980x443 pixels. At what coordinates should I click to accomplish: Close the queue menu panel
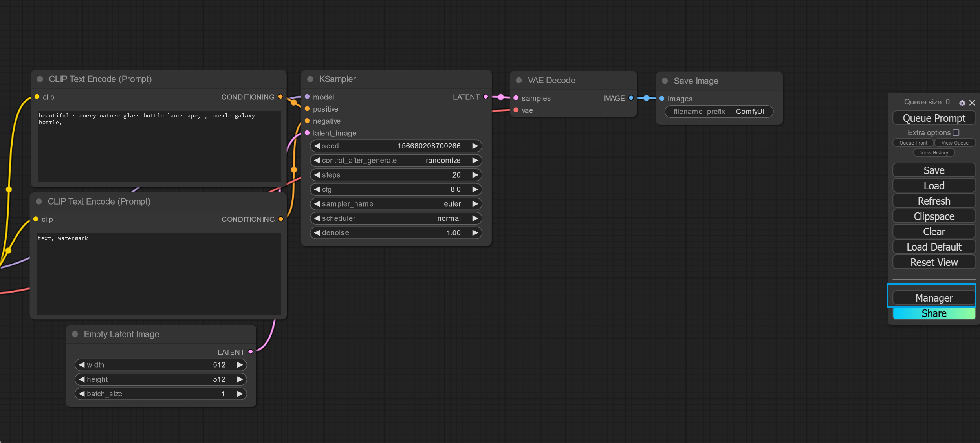point(972,103)
